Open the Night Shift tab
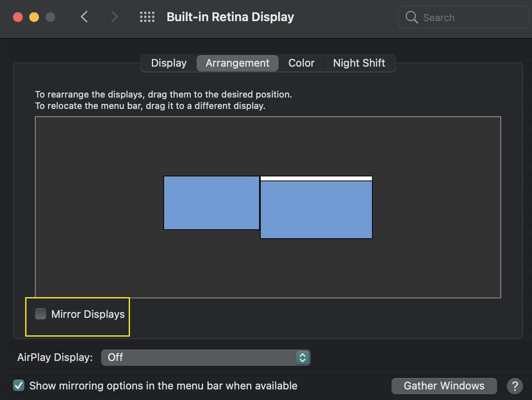The height and width of the screenshot is (400, 532). (359, 63)
